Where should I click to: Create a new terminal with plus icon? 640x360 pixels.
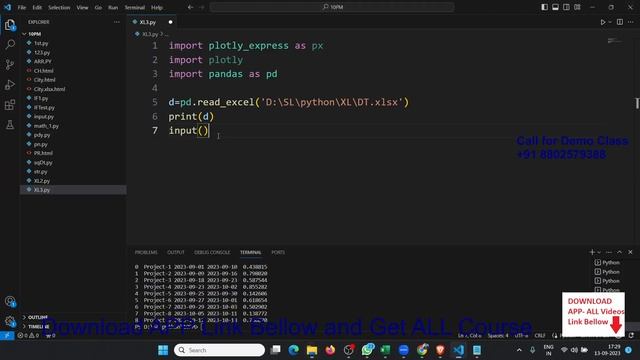[592, 252]
